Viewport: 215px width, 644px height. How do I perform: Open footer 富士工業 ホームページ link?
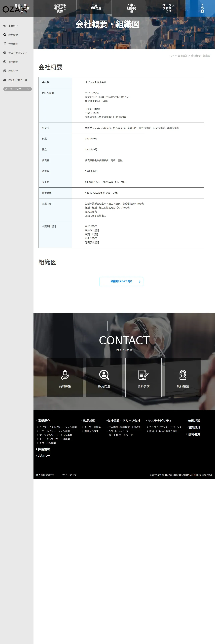coord(121,435)
